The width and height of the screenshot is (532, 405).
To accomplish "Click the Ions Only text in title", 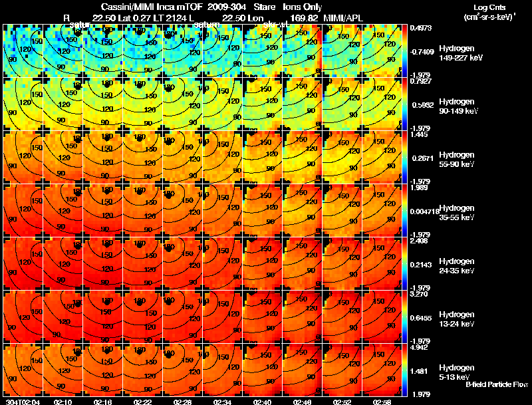I will [x=302, y=7].
